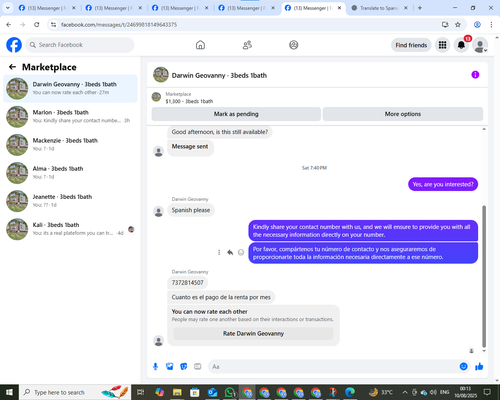Open WhatsApp from the taskbar
Screen dimensions: 500x400
coord(230,392)
